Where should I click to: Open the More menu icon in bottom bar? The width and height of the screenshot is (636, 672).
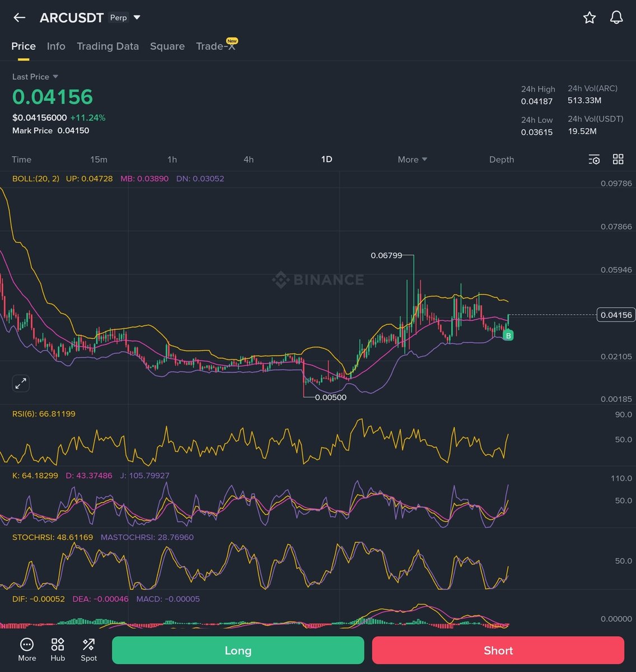[27, 650]
